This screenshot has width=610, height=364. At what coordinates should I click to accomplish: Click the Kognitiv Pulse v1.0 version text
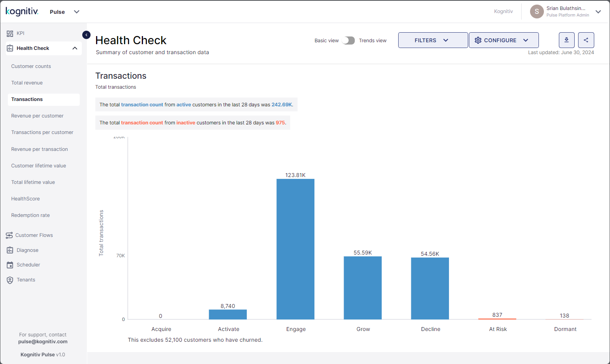click(43, 355)
